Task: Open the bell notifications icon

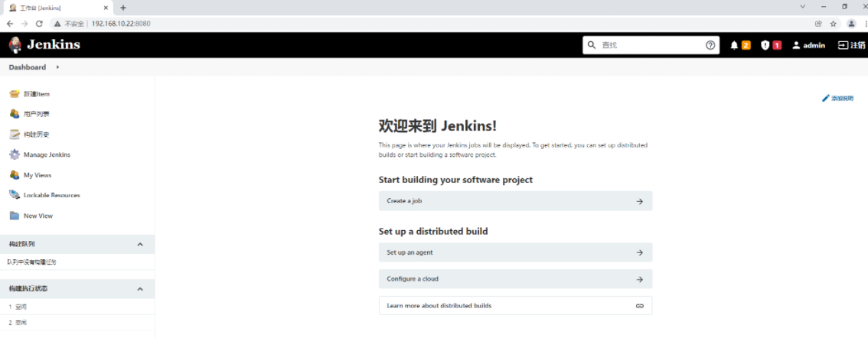Action: [734, 45]
